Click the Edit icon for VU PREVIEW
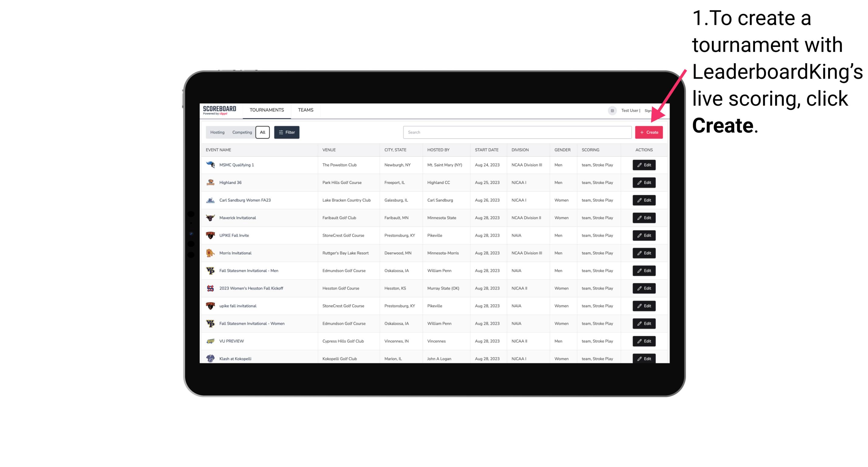The width and height of the screenshot is (868, 467). pos(644,341)
